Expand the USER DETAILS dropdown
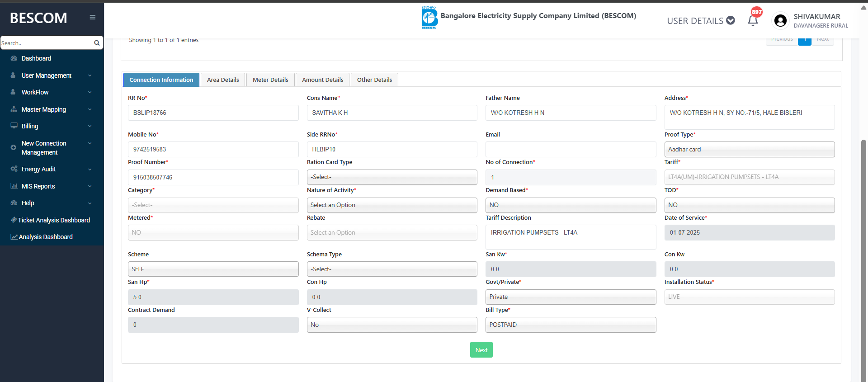The width and height of the screenshot is (868, 382). (700, 21)
